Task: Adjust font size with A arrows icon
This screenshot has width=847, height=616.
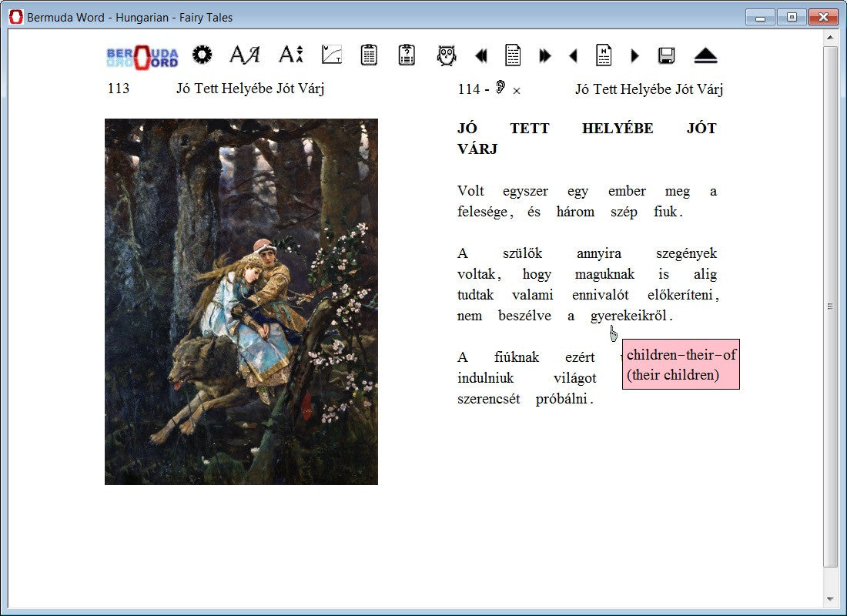Action: click(x=291, y=55)
